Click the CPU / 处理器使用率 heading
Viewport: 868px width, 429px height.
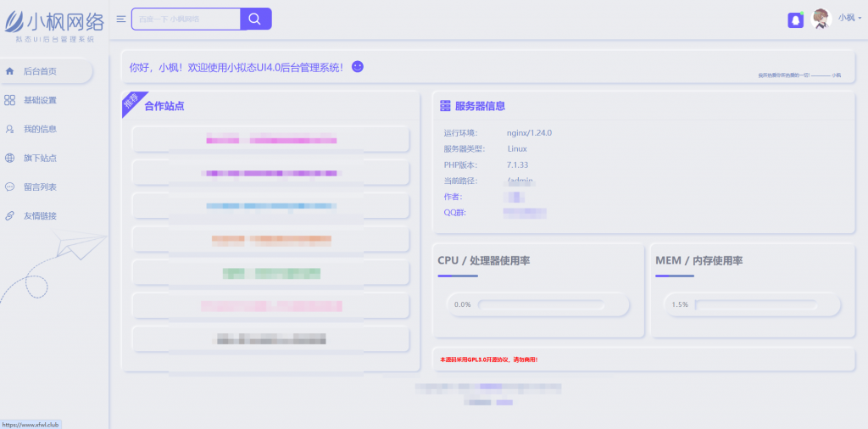(484, 260)
